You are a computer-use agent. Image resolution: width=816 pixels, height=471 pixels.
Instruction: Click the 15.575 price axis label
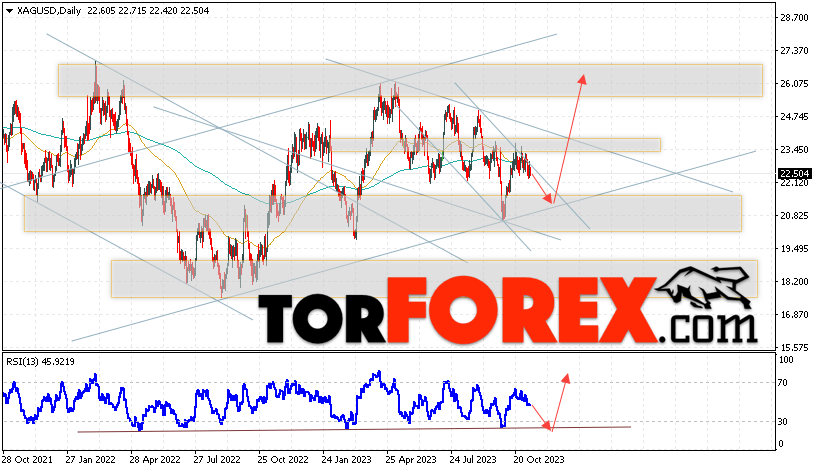[x=794, y=347]
